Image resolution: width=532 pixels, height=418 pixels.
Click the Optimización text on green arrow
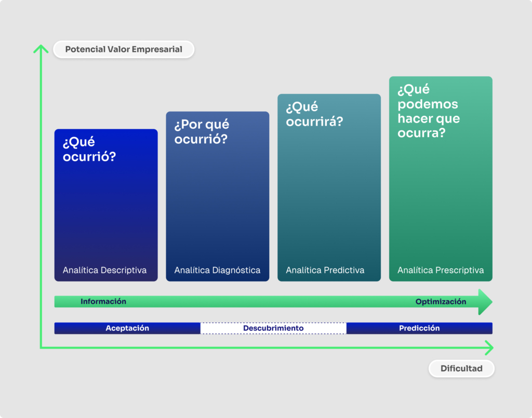[441, 302]
